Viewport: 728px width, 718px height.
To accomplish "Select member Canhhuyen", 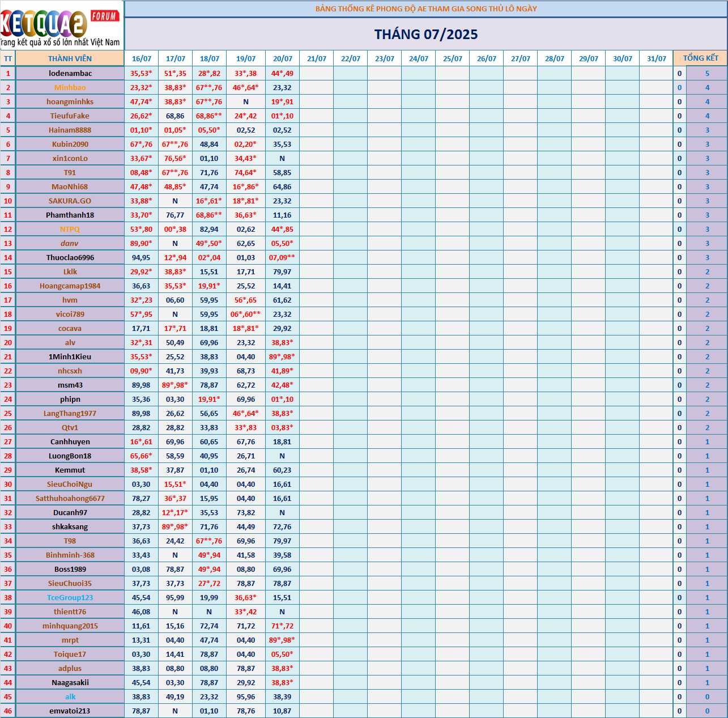I will [70, 441].
